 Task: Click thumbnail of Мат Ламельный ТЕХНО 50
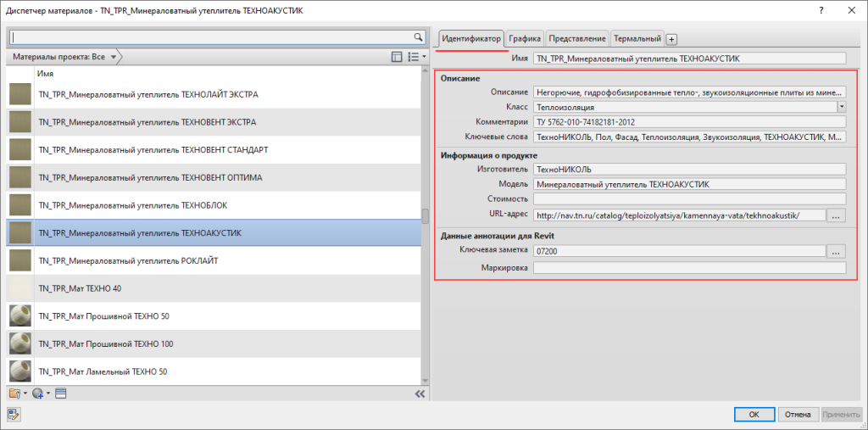coord(20,371)
